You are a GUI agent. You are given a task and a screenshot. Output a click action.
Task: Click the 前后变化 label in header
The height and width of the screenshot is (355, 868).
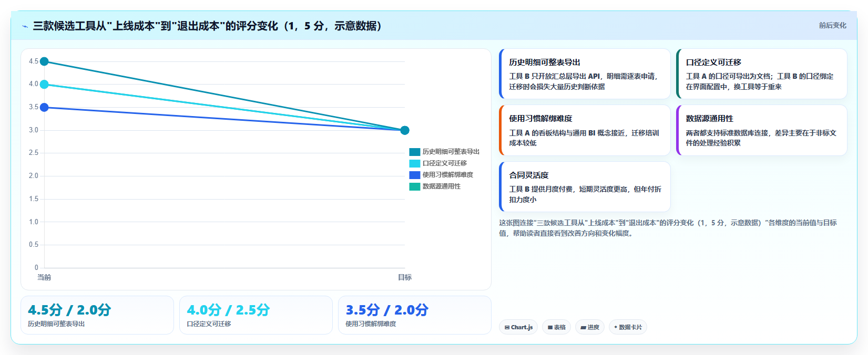coord(832,25)
